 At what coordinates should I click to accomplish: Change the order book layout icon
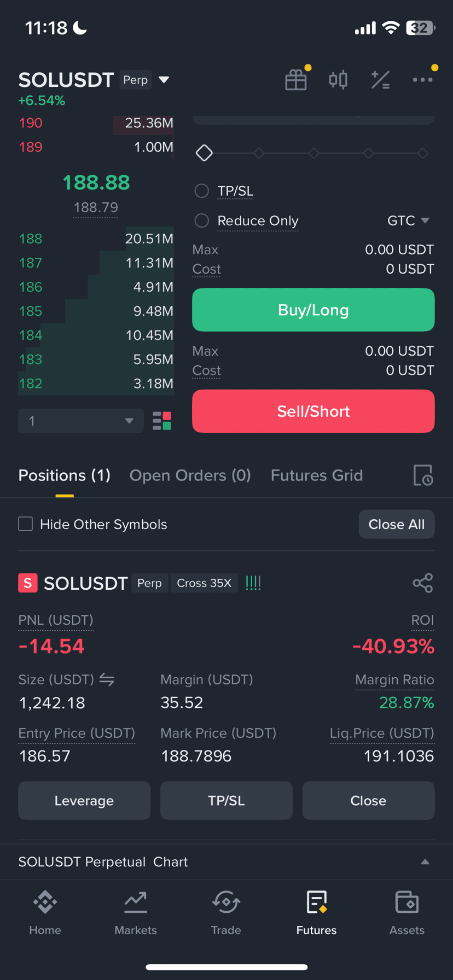(x=162, y=421)
